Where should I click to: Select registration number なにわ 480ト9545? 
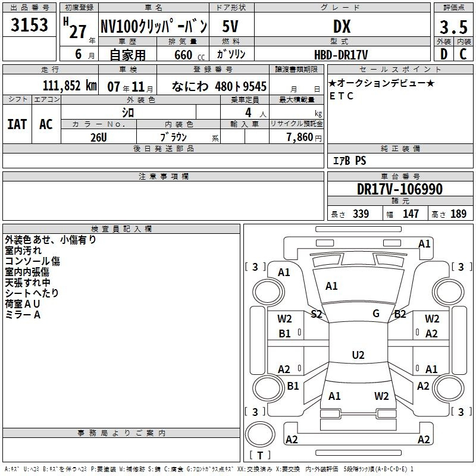click(219, 86)
